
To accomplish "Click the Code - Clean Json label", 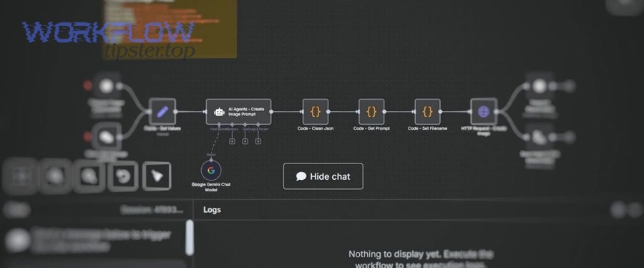I will click(316, 129).
